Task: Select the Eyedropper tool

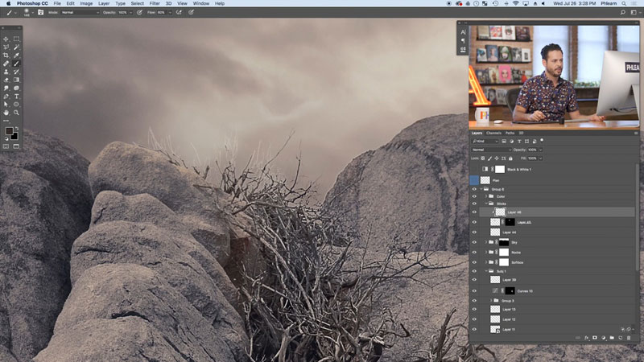Action: coord(16,56)
